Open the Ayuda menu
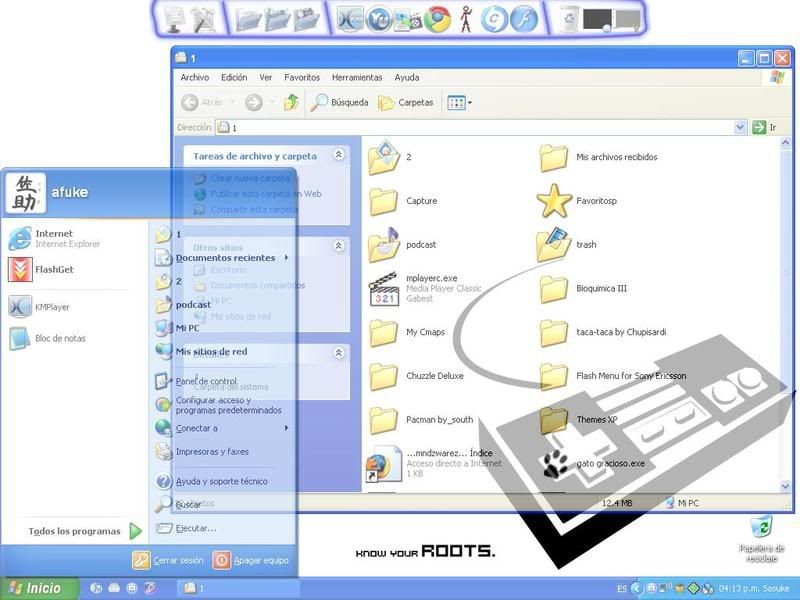 (x=407, y=78)
